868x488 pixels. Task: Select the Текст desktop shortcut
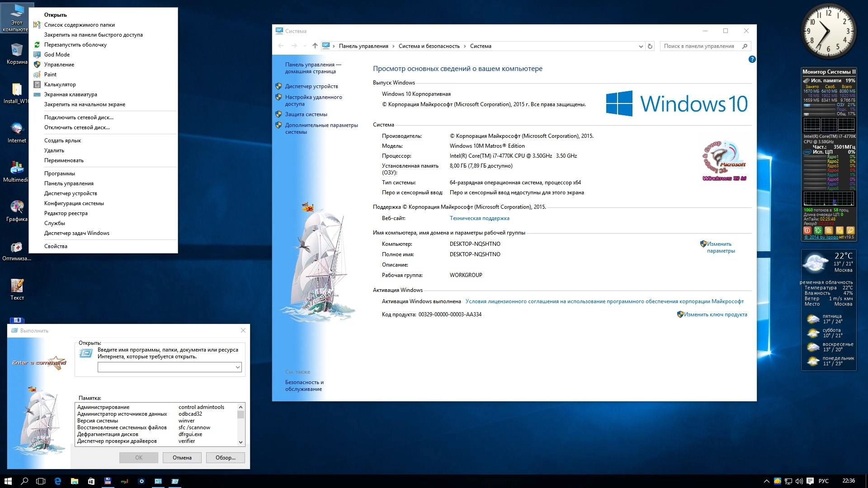(x=17, y=290)
